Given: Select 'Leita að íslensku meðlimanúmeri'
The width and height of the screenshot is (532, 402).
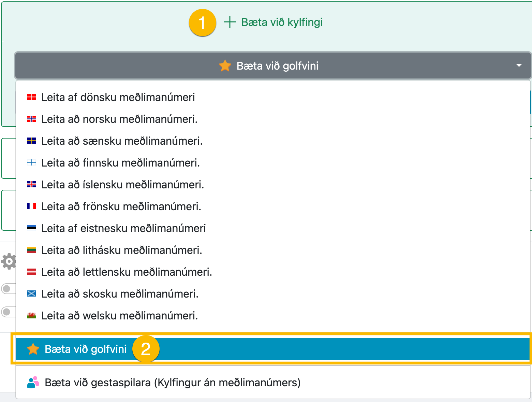Looking at the screenshot, I should pyautogui.click(x=122, y=185).
